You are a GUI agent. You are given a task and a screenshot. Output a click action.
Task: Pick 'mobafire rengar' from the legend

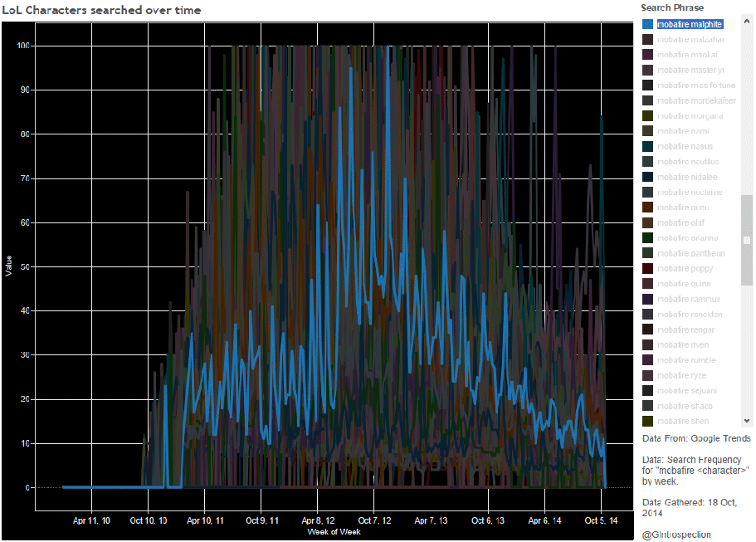[x=685, y=330]
